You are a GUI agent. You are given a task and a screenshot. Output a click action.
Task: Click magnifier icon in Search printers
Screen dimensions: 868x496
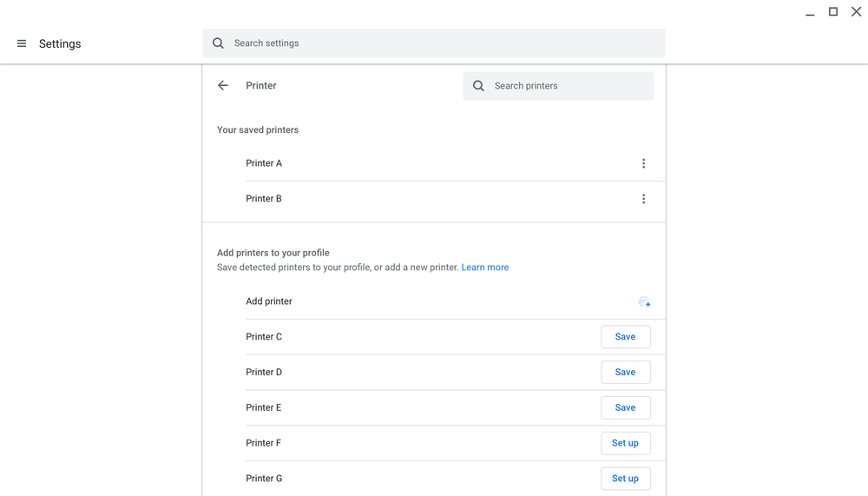(x=478, y=86)
